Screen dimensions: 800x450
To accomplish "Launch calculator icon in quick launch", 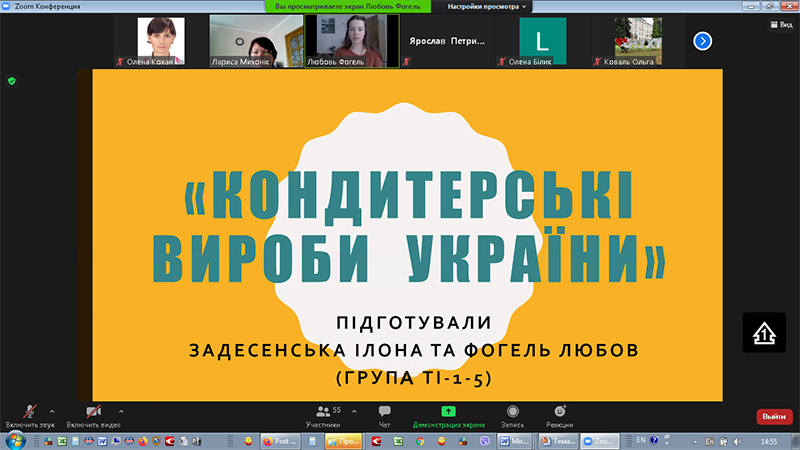I will (x=75, y=441).
